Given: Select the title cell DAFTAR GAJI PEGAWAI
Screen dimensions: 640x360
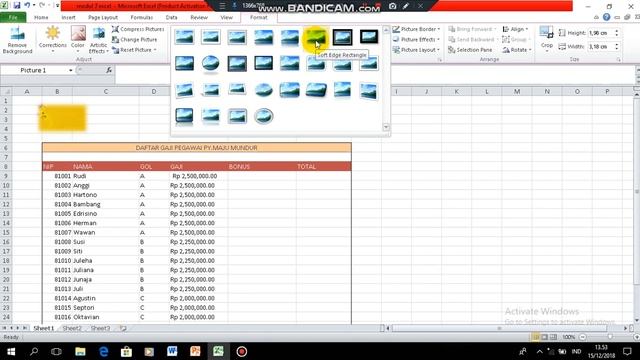Looking at the screenshot, I should tap(196, 148).
